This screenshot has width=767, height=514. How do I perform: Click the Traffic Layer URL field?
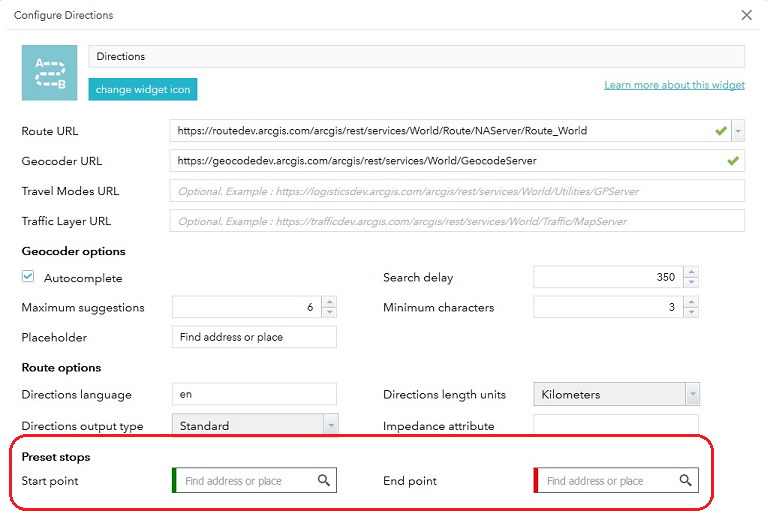coord(457,221)
